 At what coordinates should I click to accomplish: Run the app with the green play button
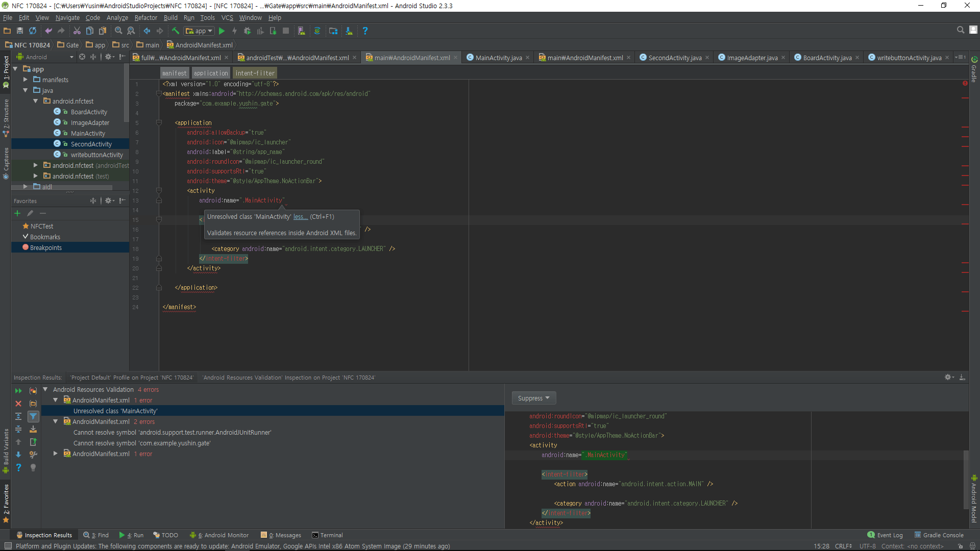tap(222, 31)
